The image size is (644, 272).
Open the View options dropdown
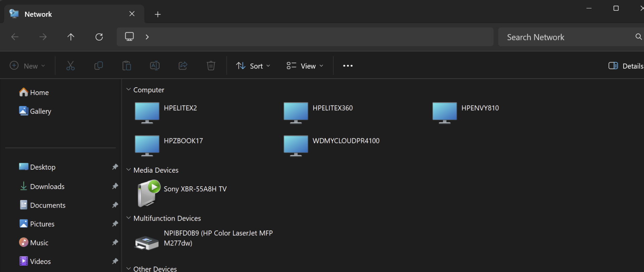point(305,66)
